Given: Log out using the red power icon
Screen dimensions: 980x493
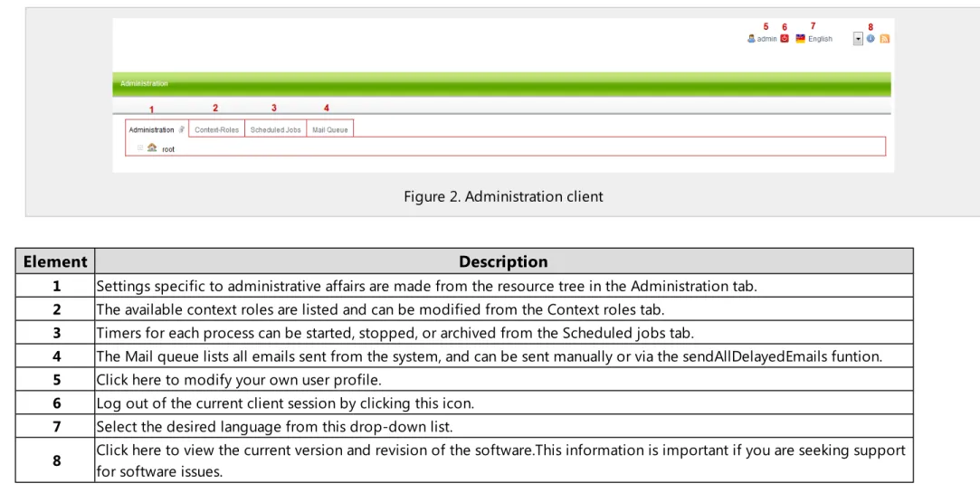Looking at the screenshot, I should [x=785, y=38].
